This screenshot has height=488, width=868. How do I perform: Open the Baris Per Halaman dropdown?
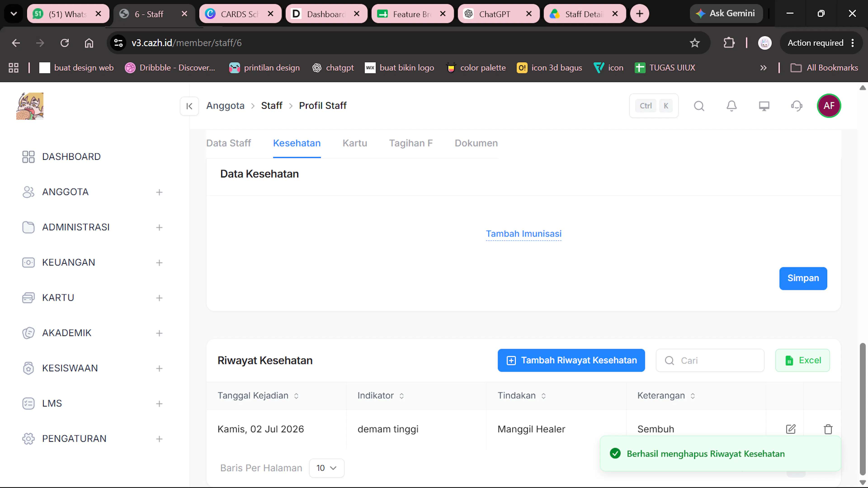click(326, 468)
